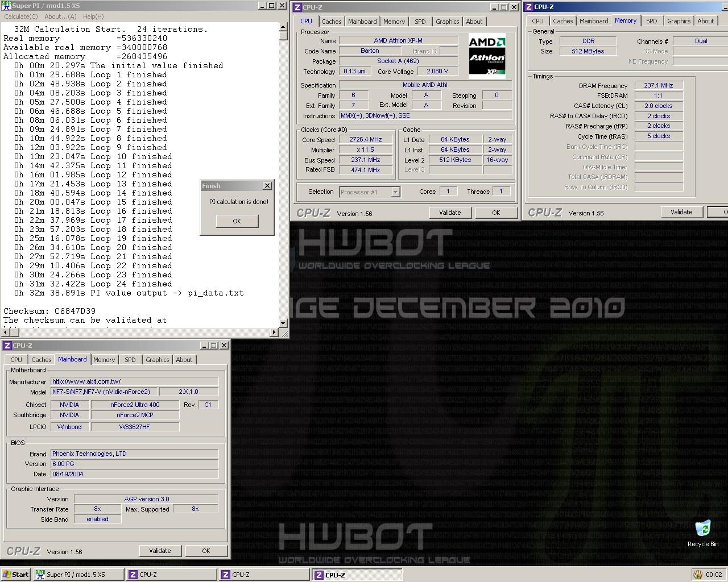Click Super PI horizontal scroll right arrow
The width and height of the screenshot is (728, 582).
point(274,332)
